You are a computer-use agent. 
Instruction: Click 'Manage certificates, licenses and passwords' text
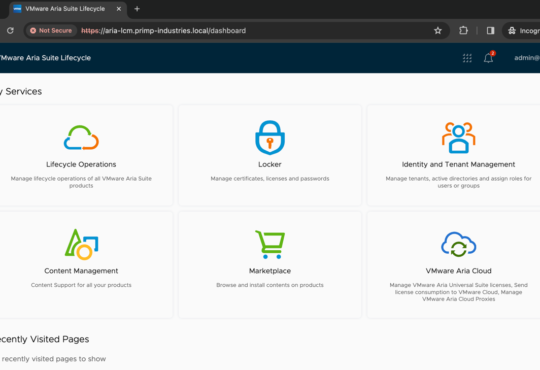[x=270, y=178]
